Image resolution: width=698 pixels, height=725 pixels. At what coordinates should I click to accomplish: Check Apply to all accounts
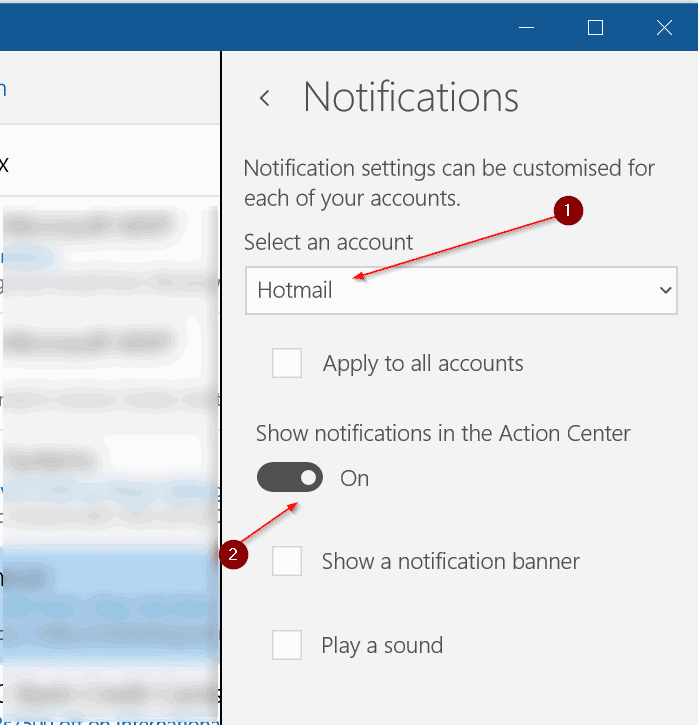click(287, 363)
